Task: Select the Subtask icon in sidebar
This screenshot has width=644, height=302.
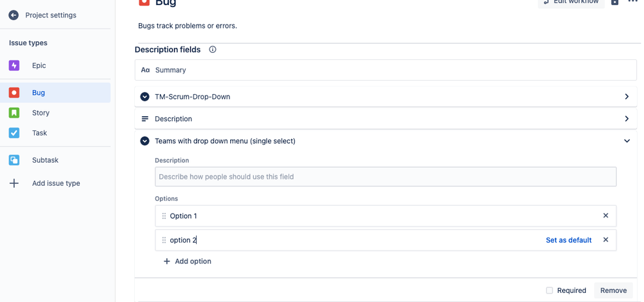Action: 14,160
